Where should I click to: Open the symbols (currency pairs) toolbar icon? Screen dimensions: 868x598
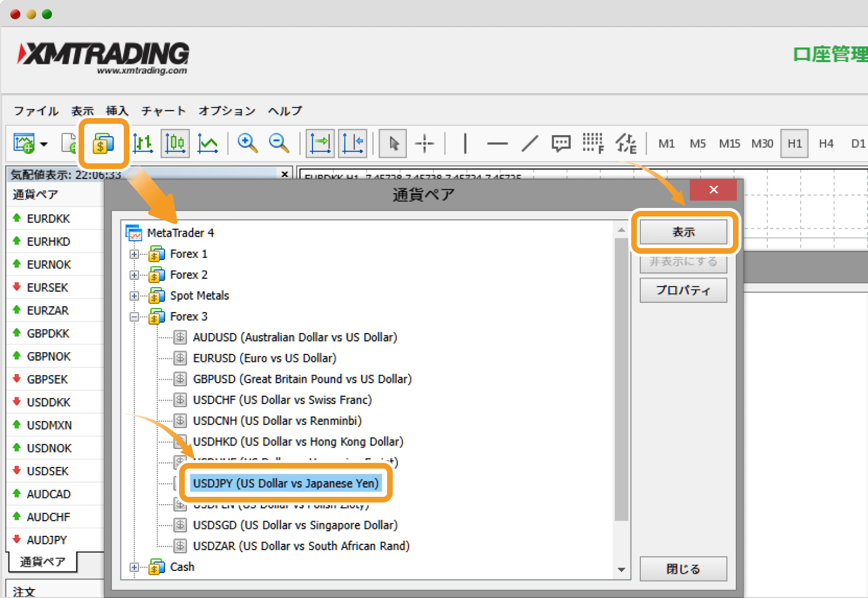pos(103,144)
